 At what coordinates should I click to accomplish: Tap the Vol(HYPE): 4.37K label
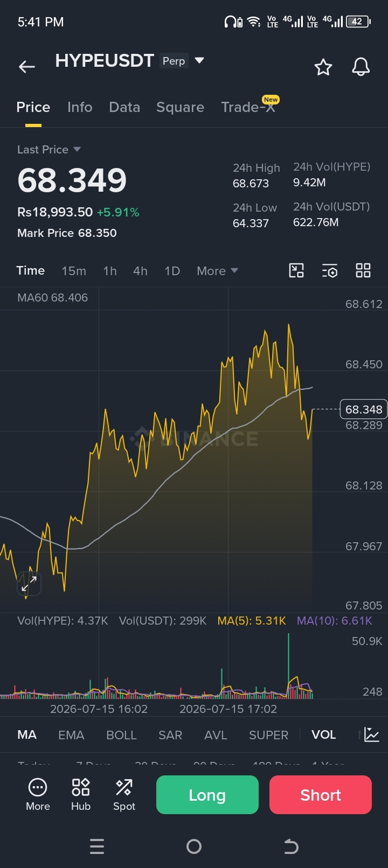[x=63, y=620]
